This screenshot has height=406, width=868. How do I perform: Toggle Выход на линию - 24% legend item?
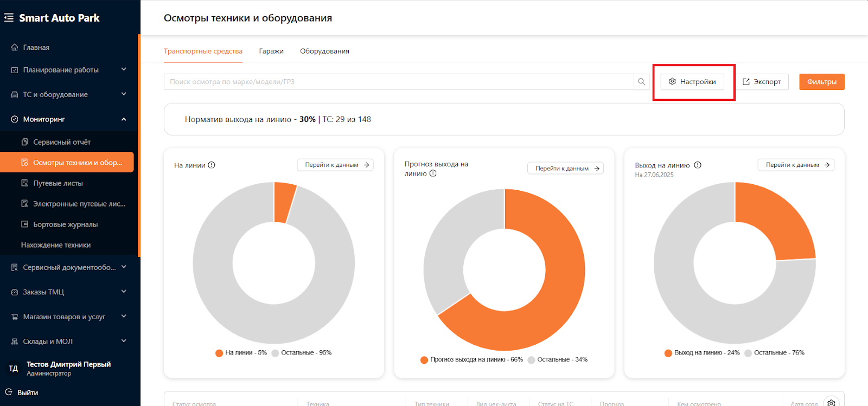(702, 353)
